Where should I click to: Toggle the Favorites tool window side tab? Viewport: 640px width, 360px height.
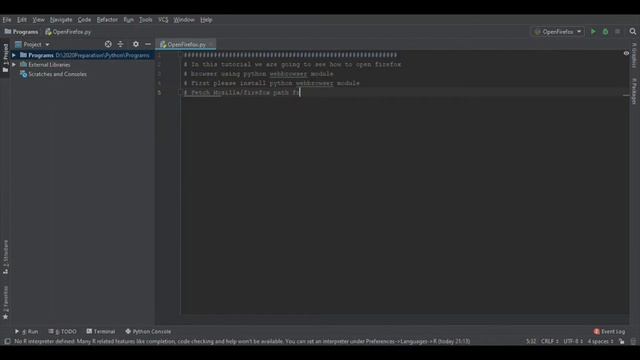pyautogui.click(x=5, y=302)
